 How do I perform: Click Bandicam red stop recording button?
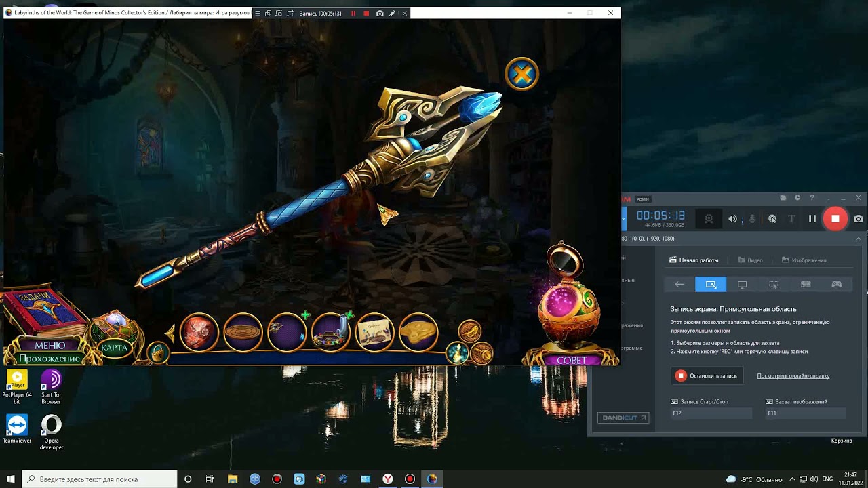coord(835,219)
